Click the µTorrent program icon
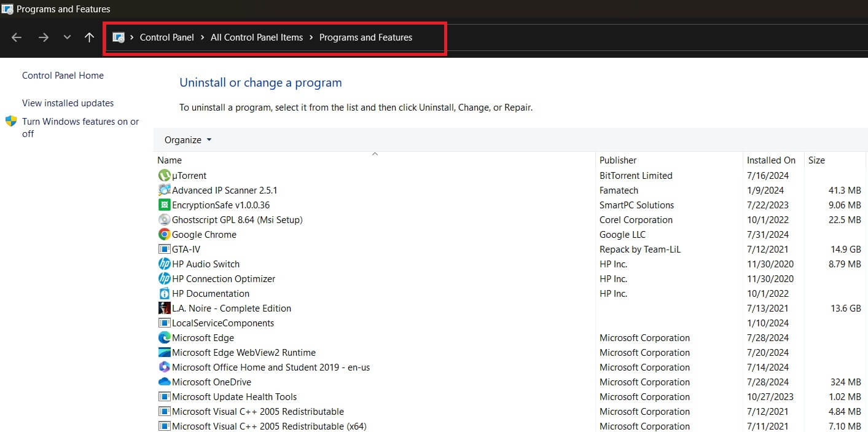 point(164,176)
